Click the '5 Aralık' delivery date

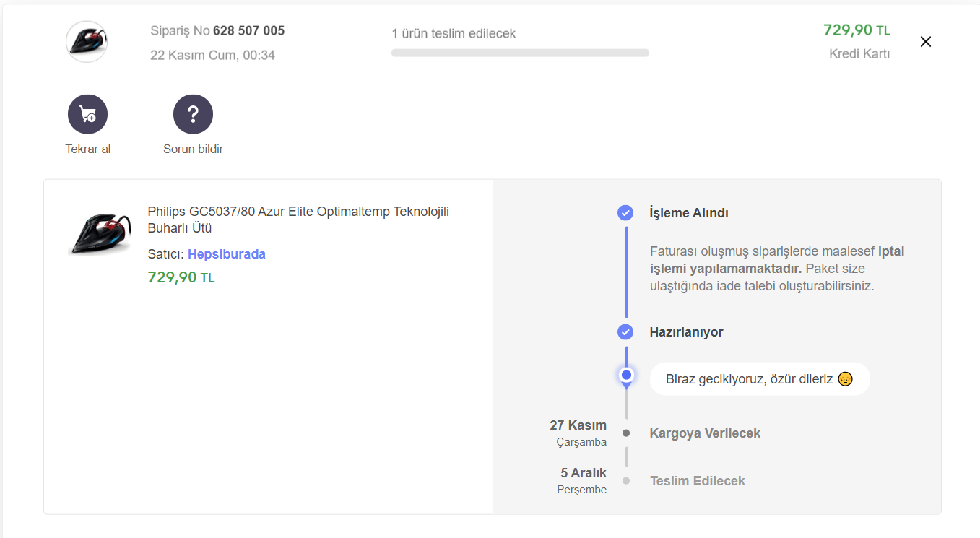[584, 473]
